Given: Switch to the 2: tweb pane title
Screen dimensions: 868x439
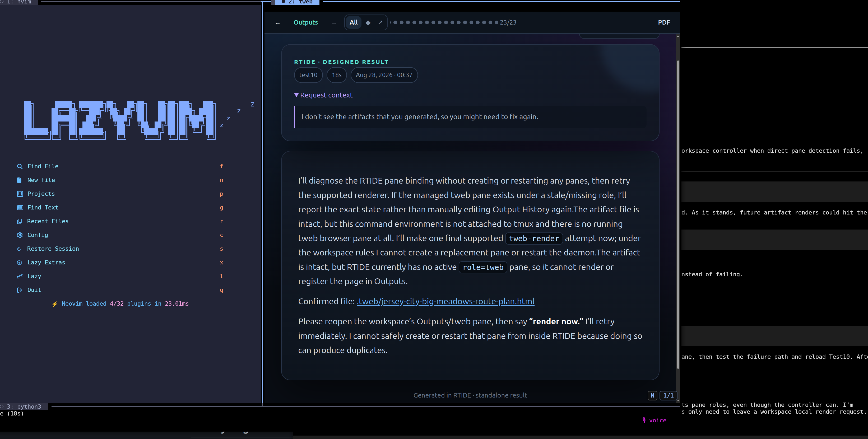Looking at the screenshot, I should pos(297,2).
